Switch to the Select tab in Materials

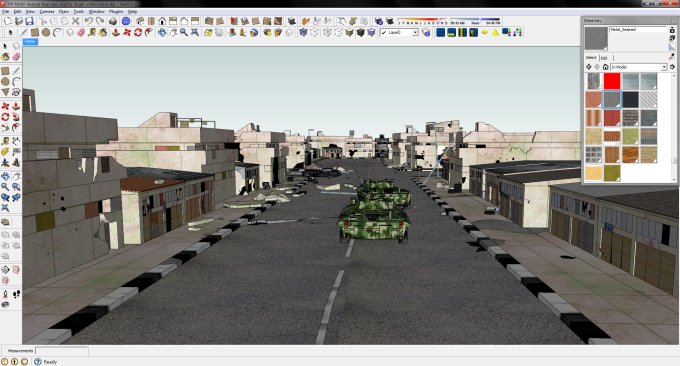[591, 57]
